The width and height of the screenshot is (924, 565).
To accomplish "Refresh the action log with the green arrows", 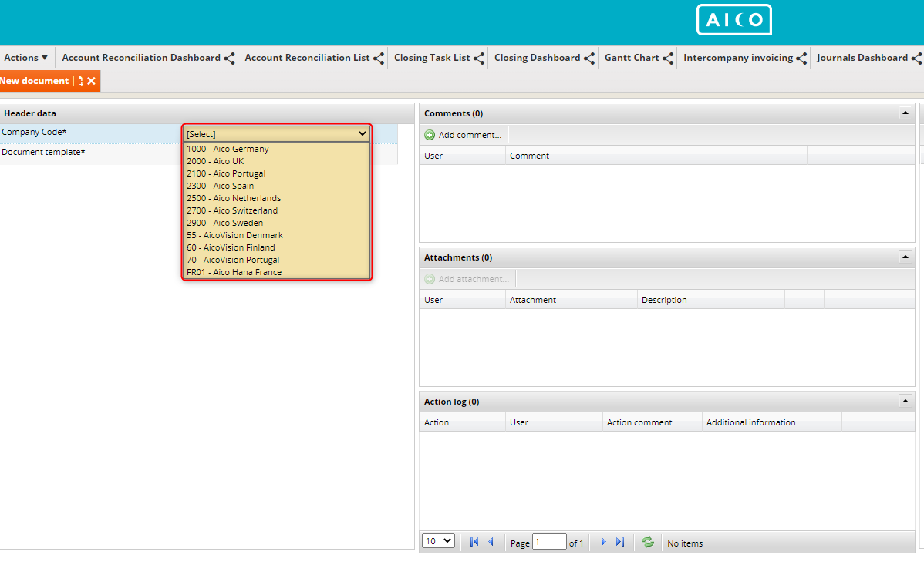I will click(x=648, y=542).
